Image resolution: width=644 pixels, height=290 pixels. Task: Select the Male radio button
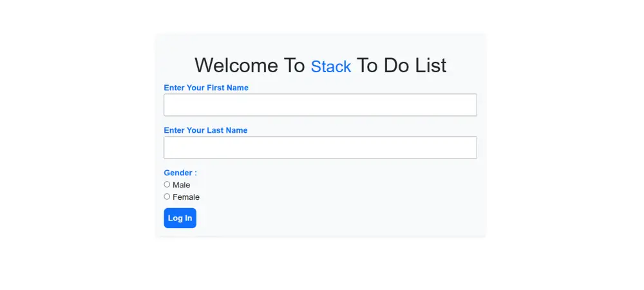pos(167,184)
